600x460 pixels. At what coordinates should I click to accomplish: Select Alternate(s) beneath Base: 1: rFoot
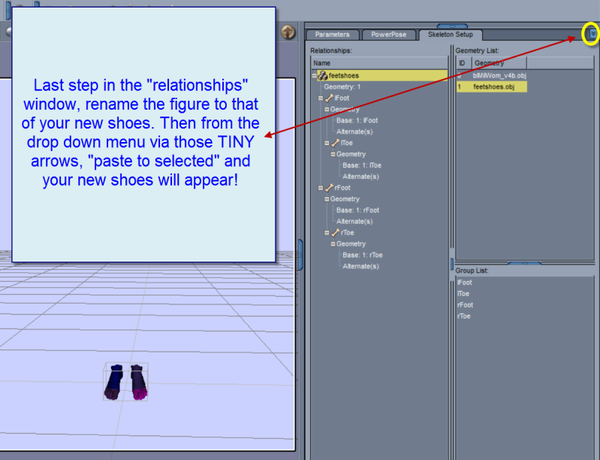coord(354,221)
